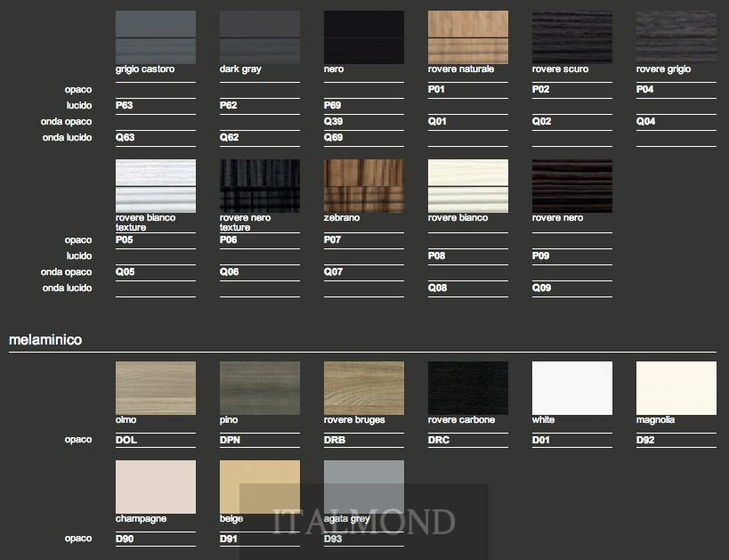The height and width of the screenshot is (560, 729).
Task: Click code D91 under beige
Action: tap(228, 539)
